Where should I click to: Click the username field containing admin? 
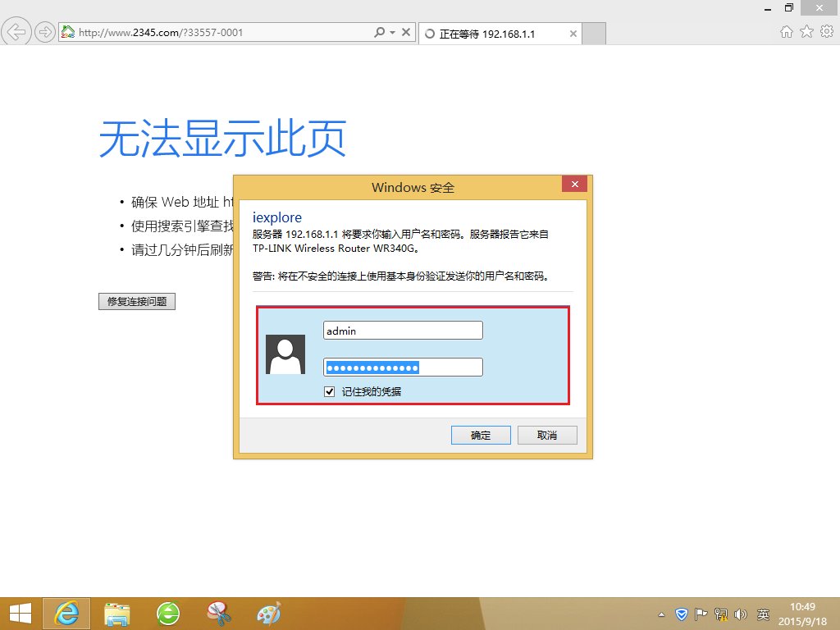(x=403, y=331)
